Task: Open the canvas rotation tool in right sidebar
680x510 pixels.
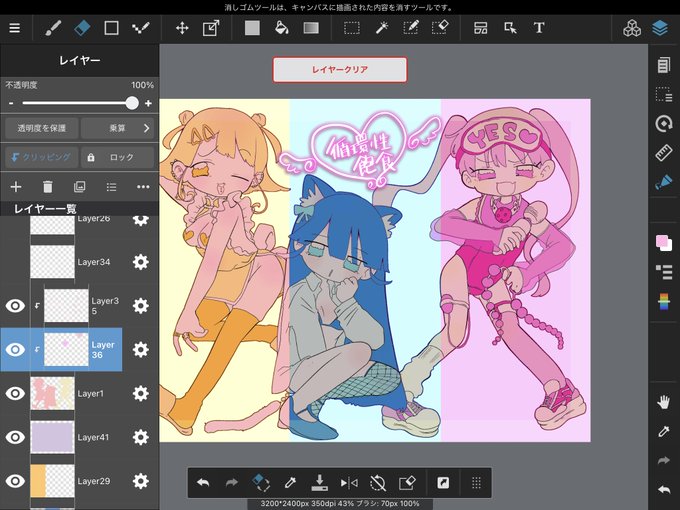Action: [x=664, y=124]
